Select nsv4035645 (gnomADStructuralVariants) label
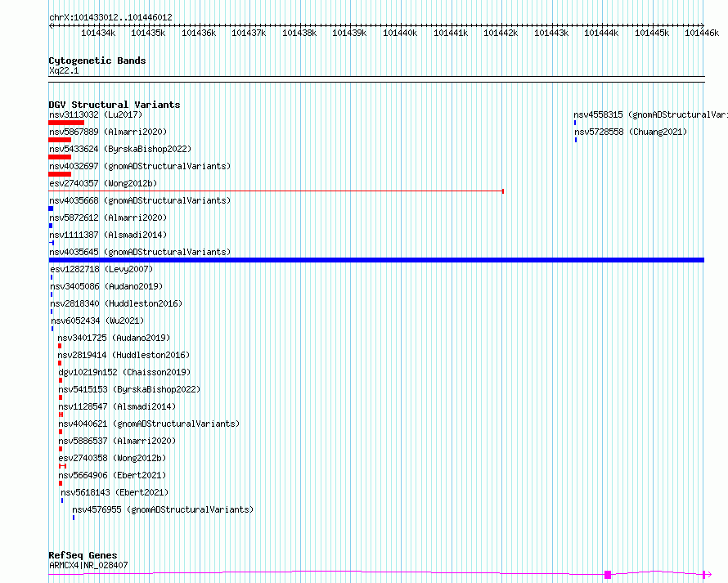This screenshot has height=583, width=728. [140, 252]
